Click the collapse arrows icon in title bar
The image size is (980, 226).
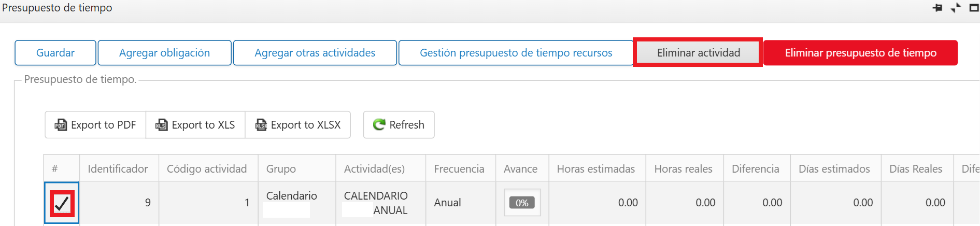[x=956, y=8]
